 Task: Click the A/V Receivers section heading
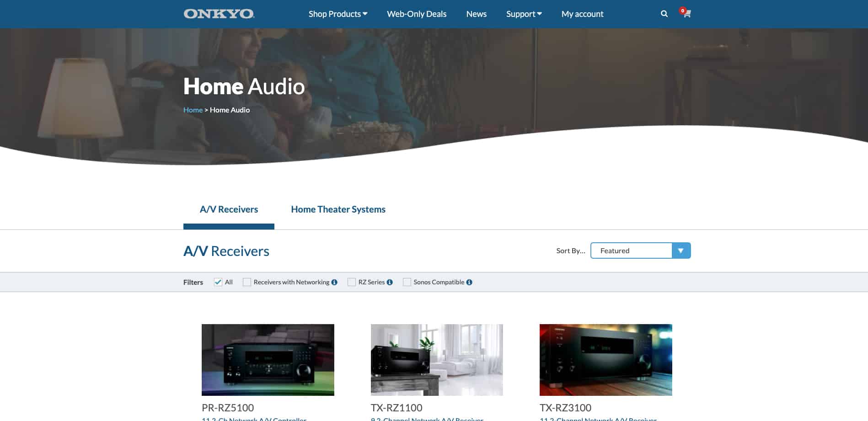click(226, 251)
